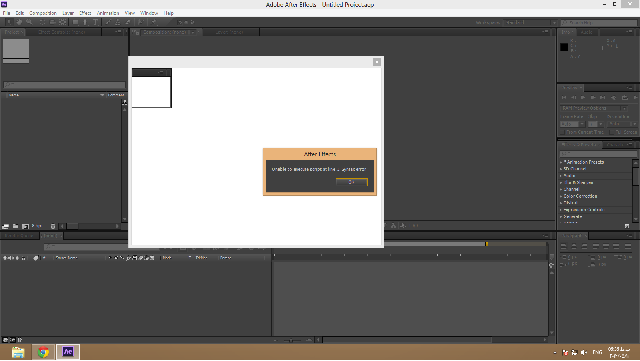Open Chrome from the Windows taskbar

coord(43,352)
